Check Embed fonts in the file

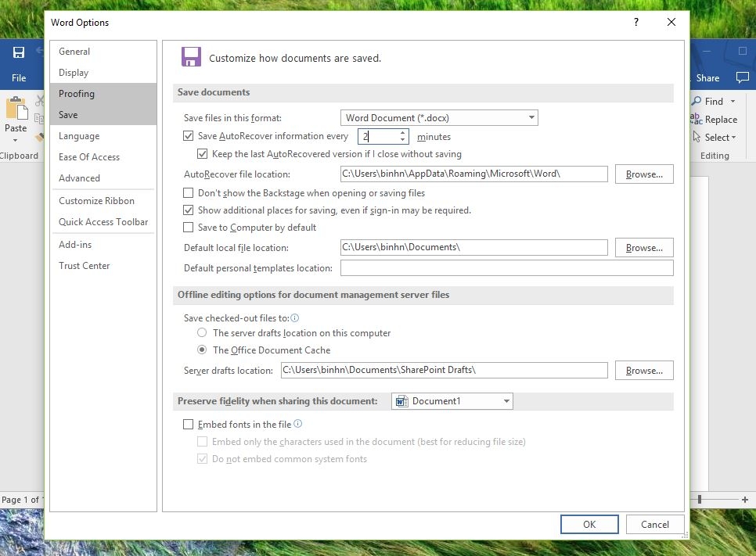[x=189, y=424]
